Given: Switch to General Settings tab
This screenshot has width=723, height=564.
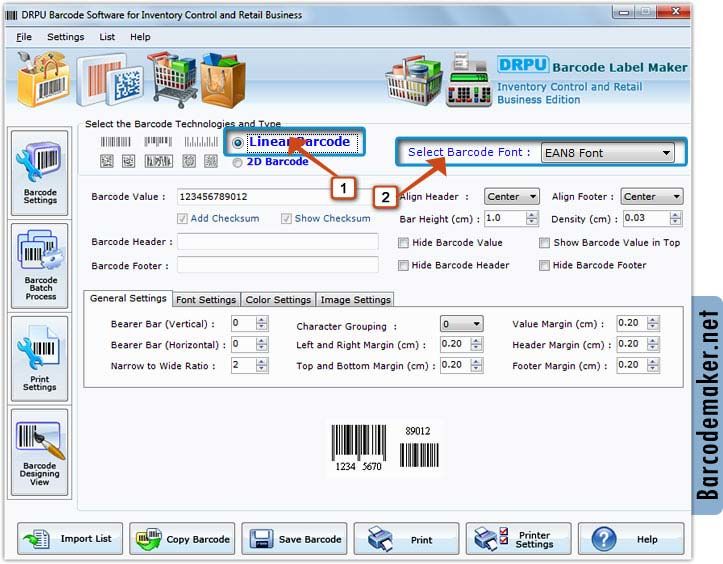Looking at the screenshot, I should 128,298.
